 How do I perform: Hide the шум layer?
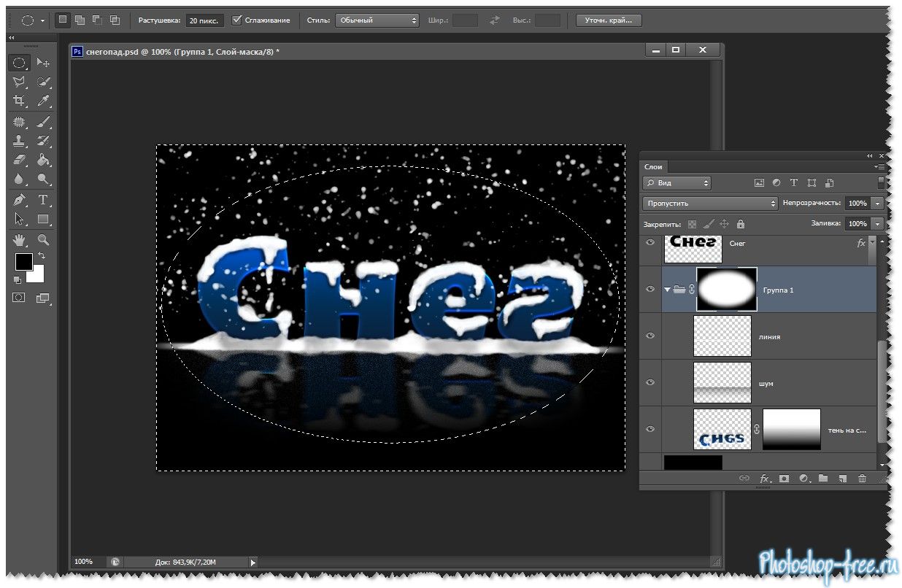[649, 383]
